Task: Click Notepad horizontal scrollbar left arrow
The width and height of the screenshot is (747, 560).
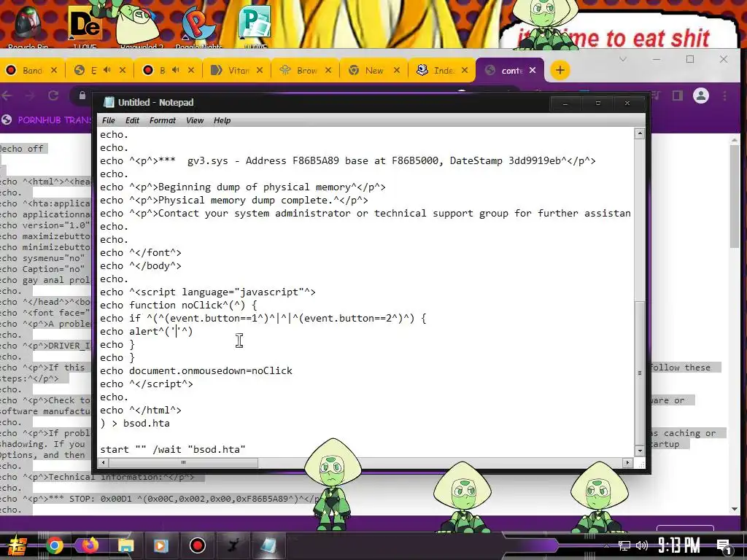Action: pyautogui.click(x=103, y=462)
